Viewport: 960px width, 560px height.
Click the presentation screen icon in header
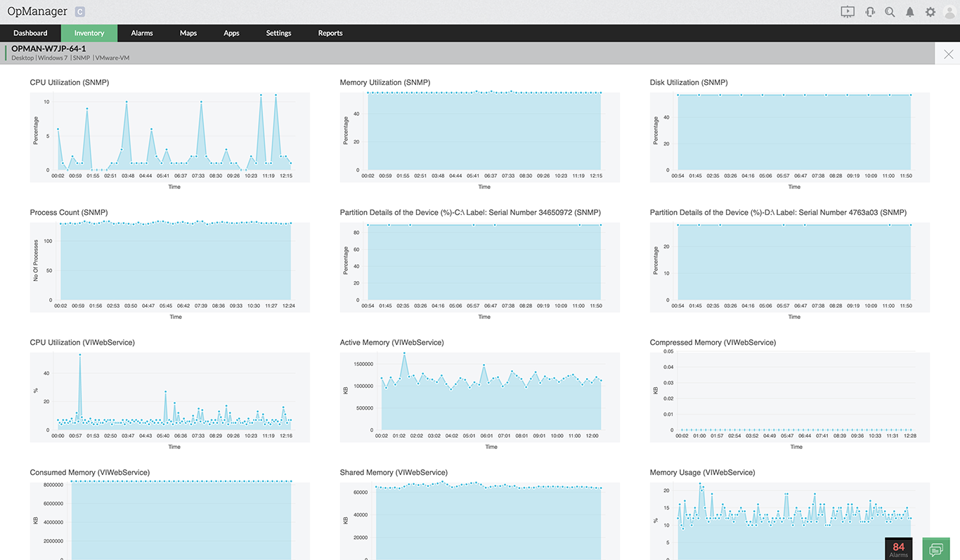click(848, 12)
